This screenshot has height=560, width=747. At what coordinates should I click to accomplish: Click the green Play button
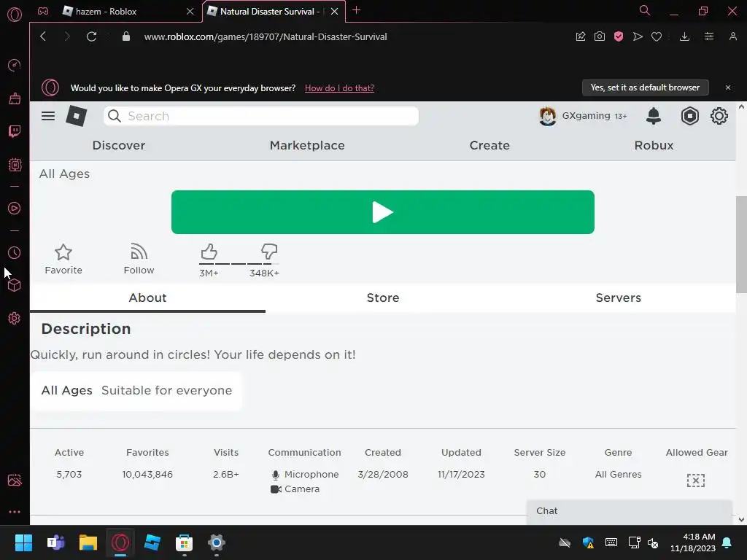point(382,212)
